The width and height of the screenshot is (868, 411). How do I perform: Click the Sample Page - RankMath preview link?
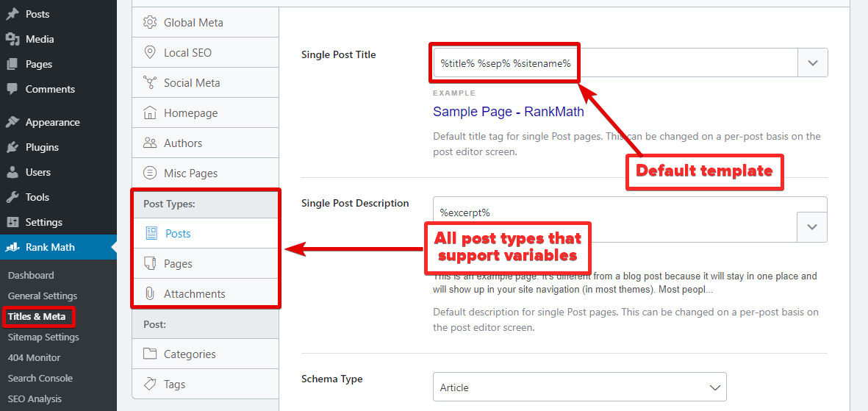[509, 112]
